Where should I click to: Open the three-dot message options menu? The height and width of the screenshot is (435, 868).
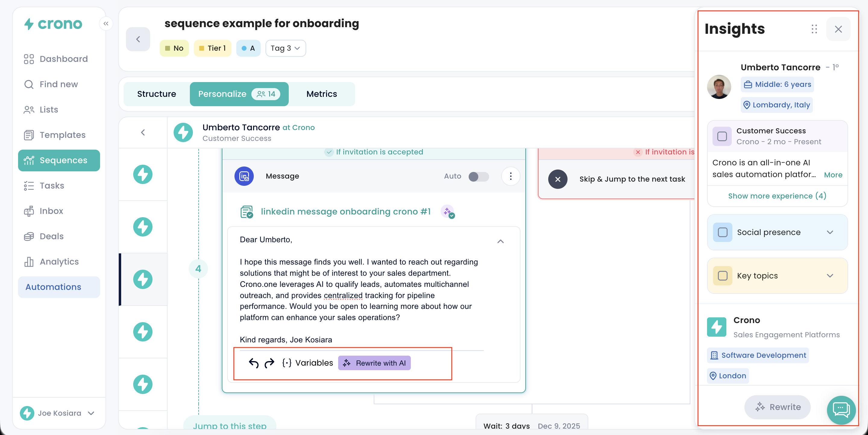pos(511,176)
